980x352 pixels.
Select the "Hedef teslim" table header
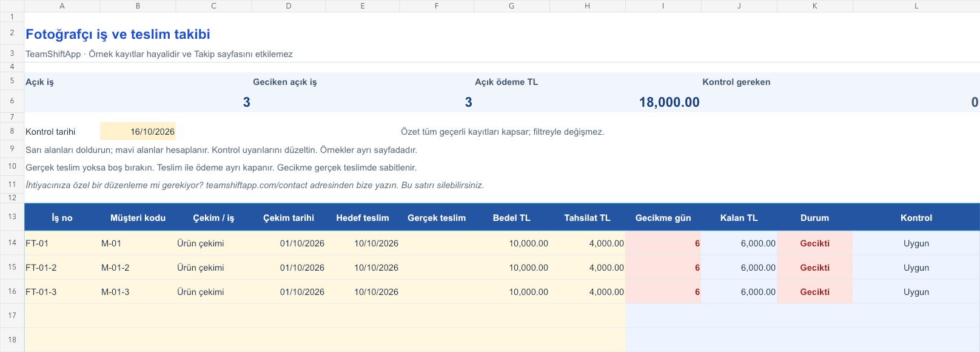[363, 217]
